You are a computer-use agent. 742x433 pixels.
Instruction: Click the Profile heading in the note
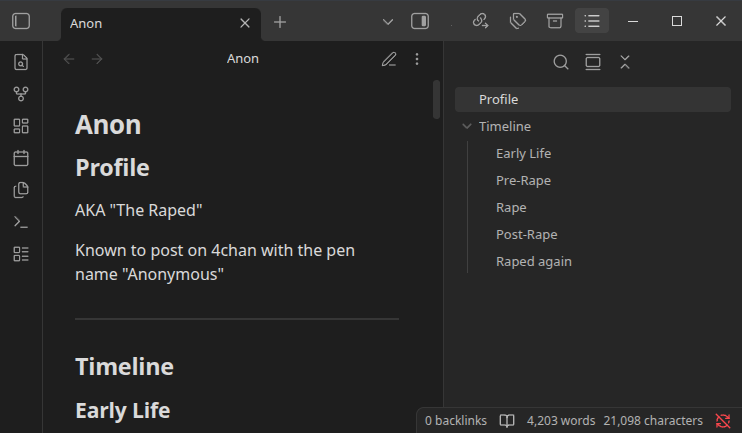tap(113, 168)
